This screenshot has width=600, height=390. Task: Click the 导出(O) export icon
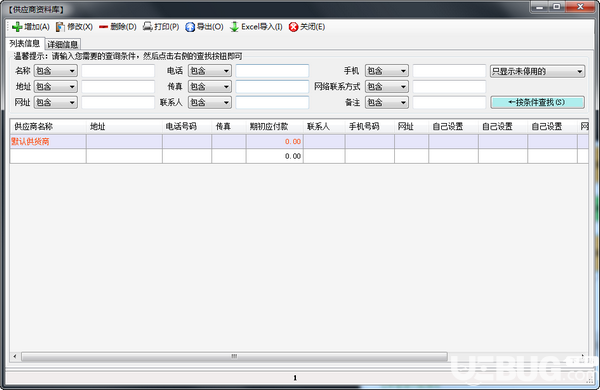pyautogui.click(x=190, y=27)
